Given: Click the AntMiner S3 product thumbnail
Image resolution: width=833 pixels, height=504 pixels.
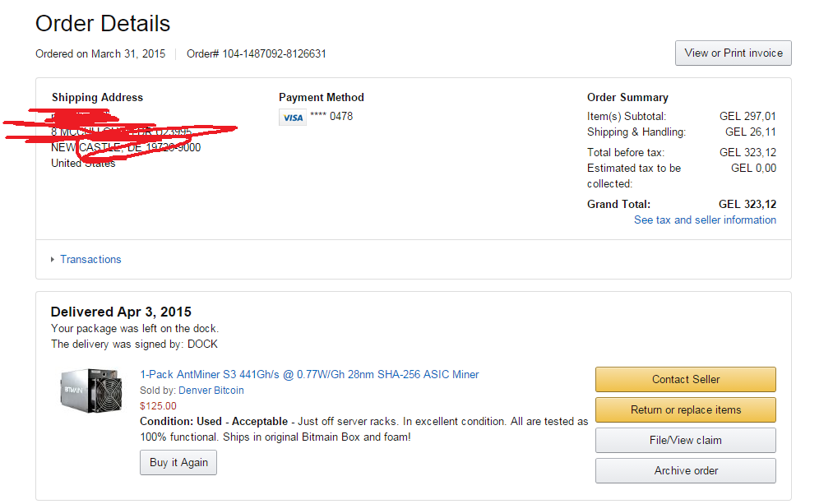Looking at the screenshot, I should point(91,391).
